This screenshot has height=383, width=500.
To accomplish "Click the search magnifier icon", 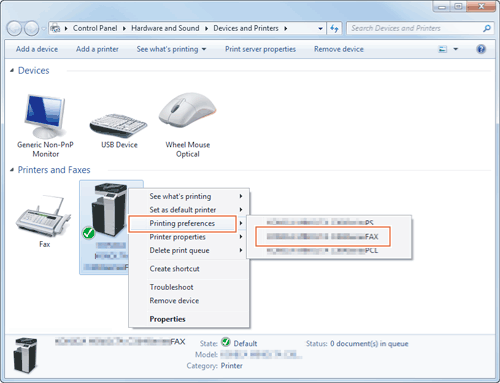I will (x=487, y=29).
